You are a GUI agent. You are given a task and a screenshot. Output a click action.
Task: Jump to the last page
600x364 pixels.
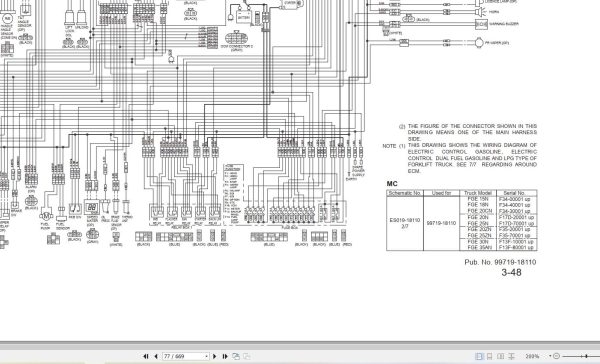pos(225,356)
